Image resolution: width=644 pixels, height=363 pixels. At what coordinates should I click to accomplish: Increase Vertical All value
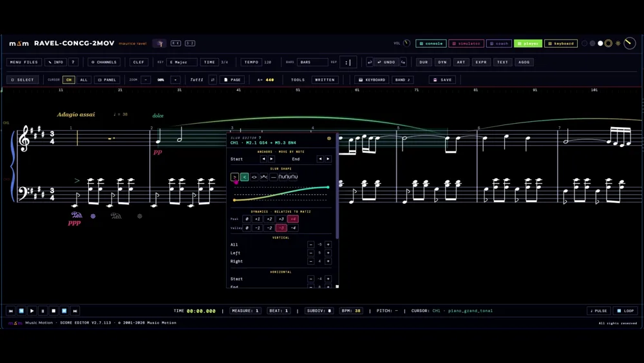[328, 244]
